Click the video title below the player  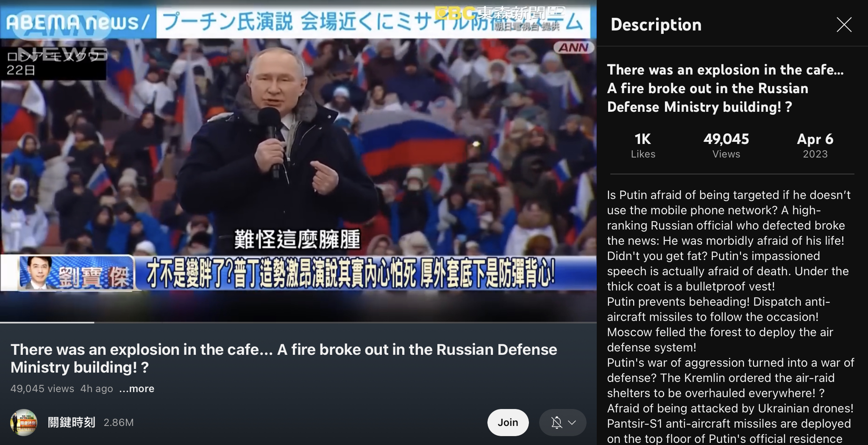[x=284, y=358]
